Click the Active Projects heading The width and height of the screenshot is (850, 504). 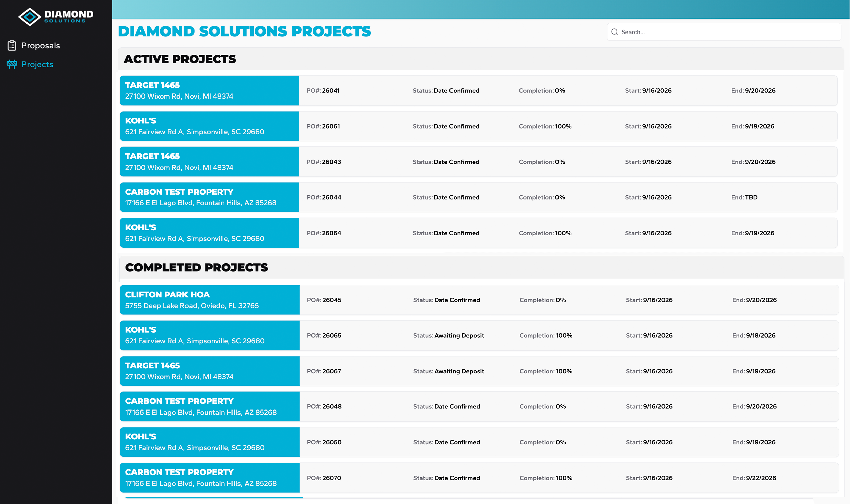[x=180, y=59]
